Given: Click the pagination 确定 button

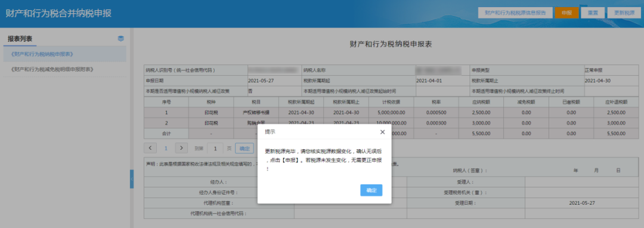Looking at the screenshot, I should coord(244,148).
